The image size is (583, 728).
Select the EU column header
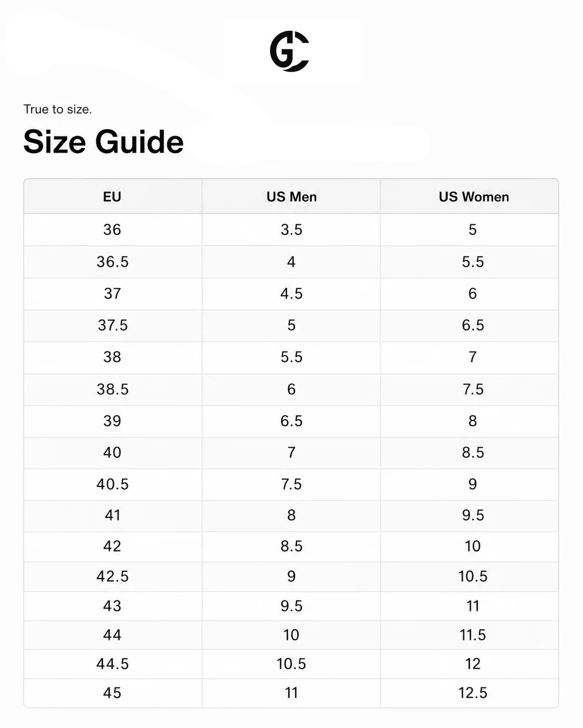112,197
